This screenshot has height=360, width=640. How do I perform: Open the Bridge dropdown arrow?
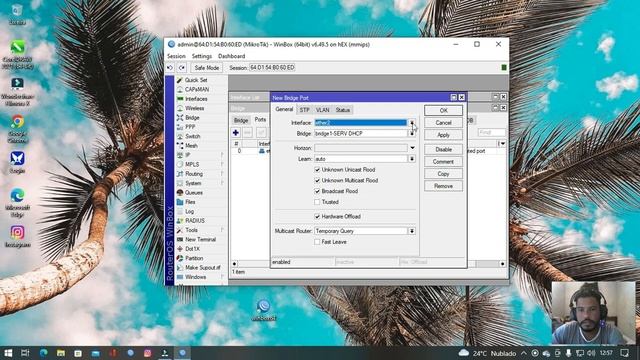point(412,133)
